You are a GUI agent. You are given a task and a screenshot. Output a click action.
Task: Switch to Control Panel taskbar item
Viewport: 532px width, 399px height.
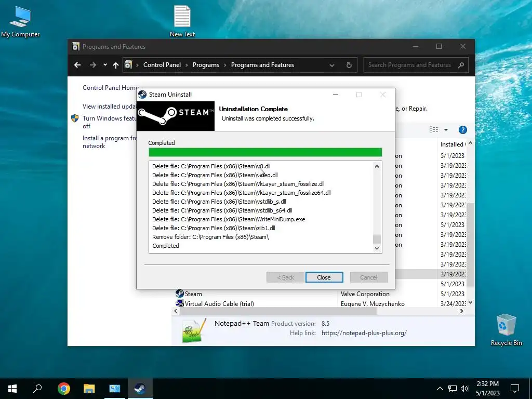coord(115,389)
